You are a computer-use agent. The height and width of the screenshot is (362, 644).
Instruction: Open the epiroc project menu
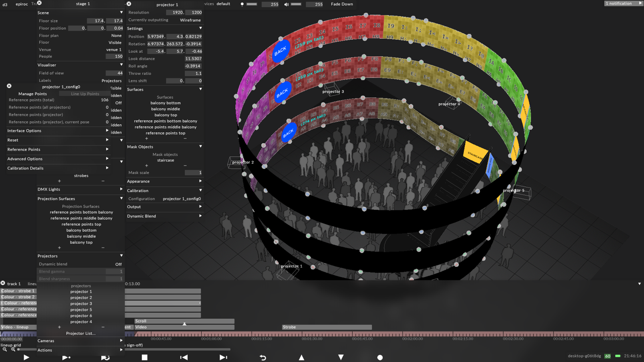click(22, 4)
